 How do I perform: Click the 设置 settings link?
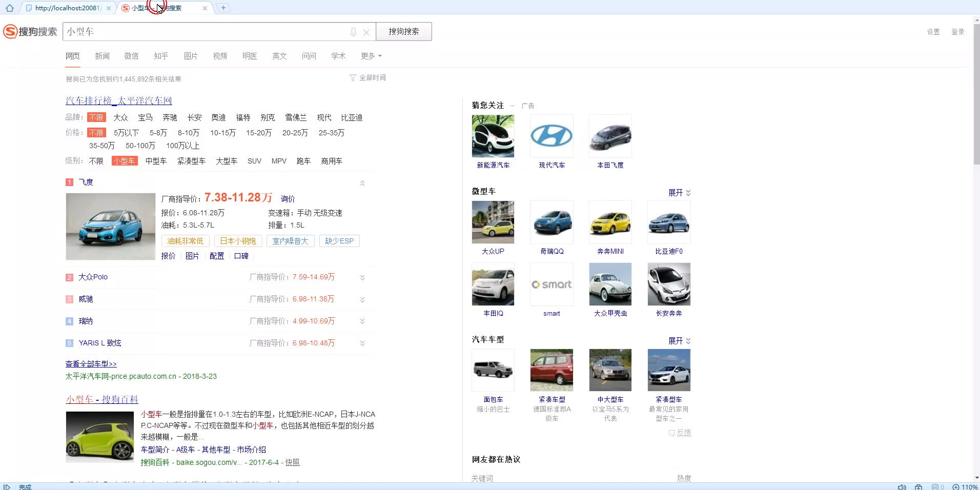[933, 32]
